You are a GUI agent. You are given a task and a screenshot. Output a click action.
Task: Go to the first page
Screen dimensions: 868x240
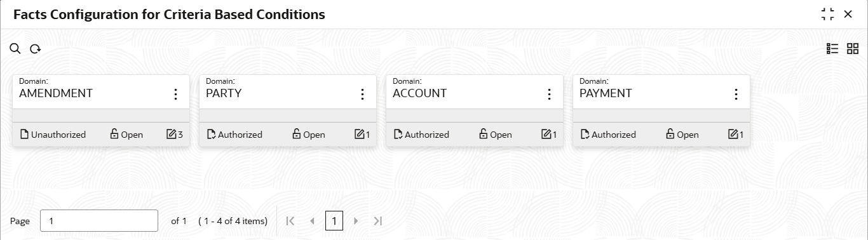pyautogui.click(x=290, y=221)
